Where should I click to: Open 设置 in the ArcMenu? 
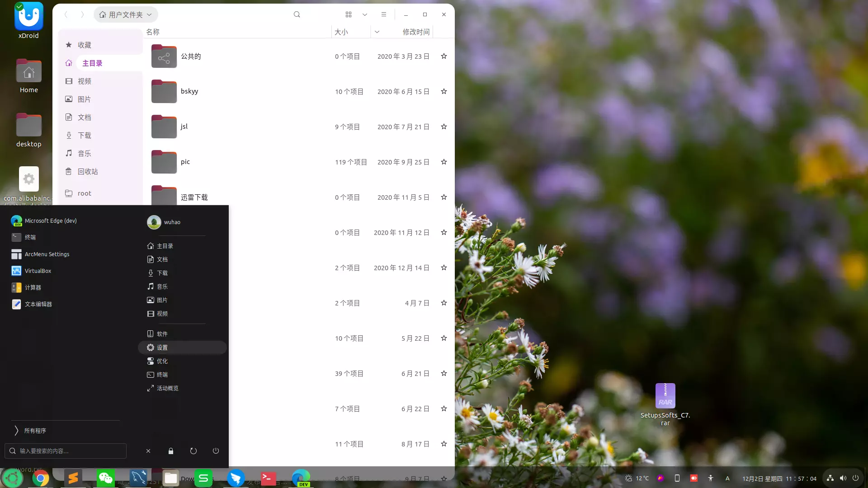(182, 347)
